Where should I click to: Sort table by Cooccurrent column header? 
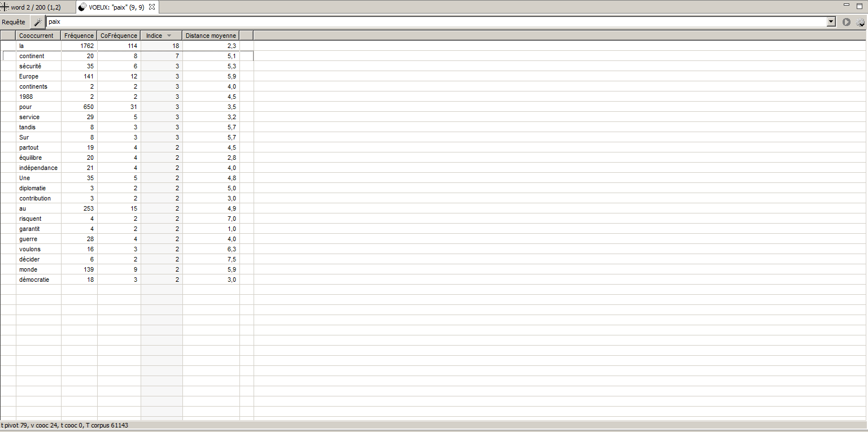pos(37,36)
